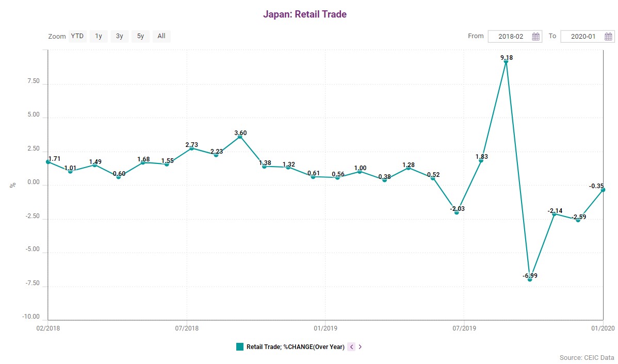Click the left legend navigation chevron

point(351,347)
